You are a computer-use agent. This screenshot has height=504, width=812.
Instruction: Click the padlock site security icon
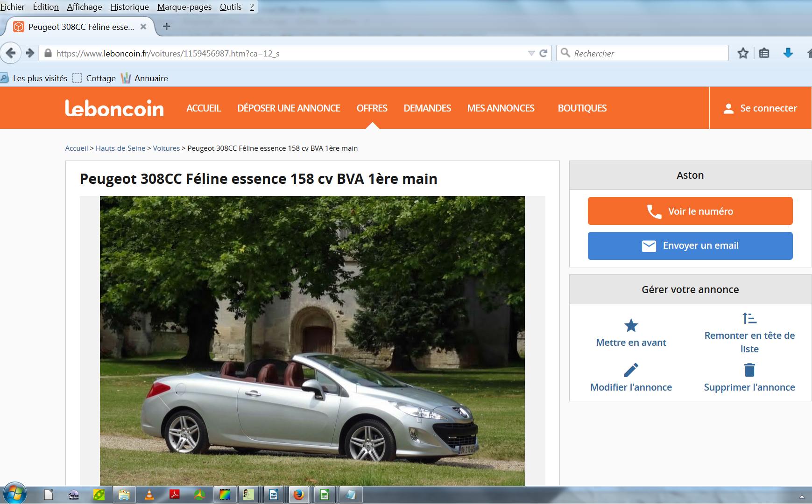pos(47,53)
